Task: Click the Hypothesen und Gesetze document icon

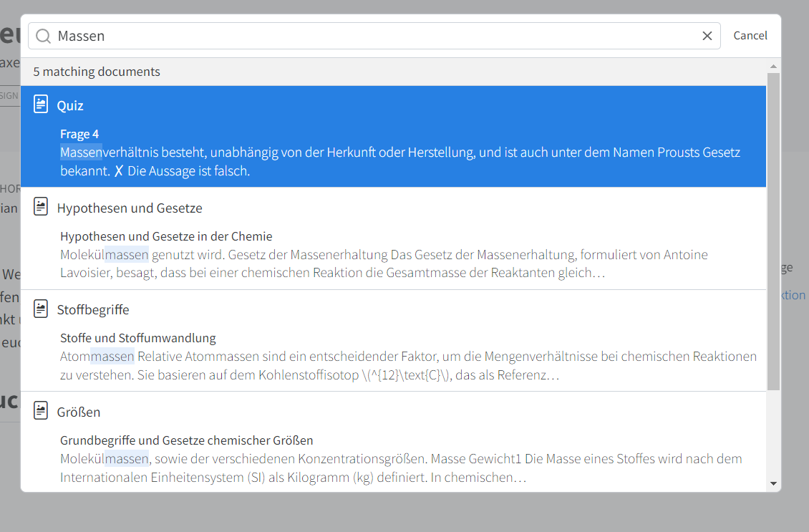Action: pos(42,208)
